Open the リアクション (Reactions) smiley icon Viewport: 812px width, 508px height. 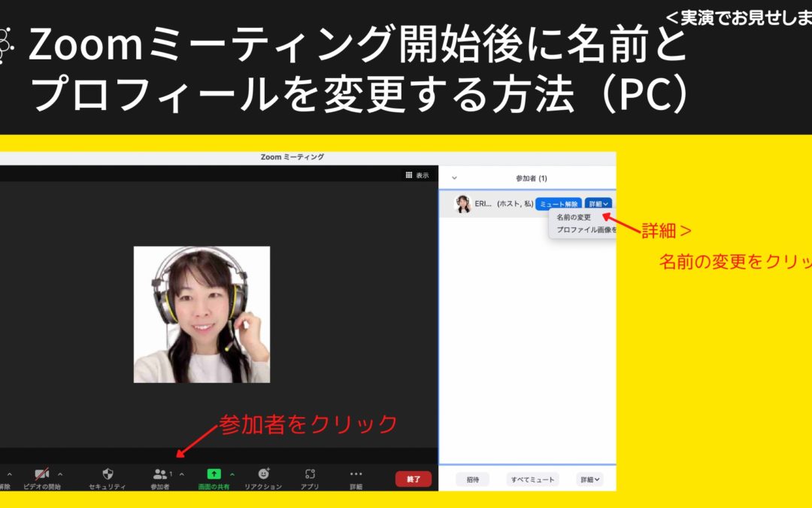coord(263,474)
